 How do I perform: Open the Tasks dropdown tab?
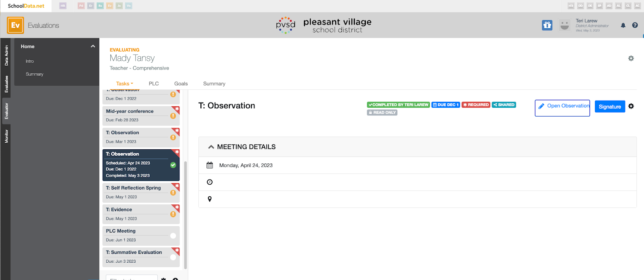(x=124, y=84)
